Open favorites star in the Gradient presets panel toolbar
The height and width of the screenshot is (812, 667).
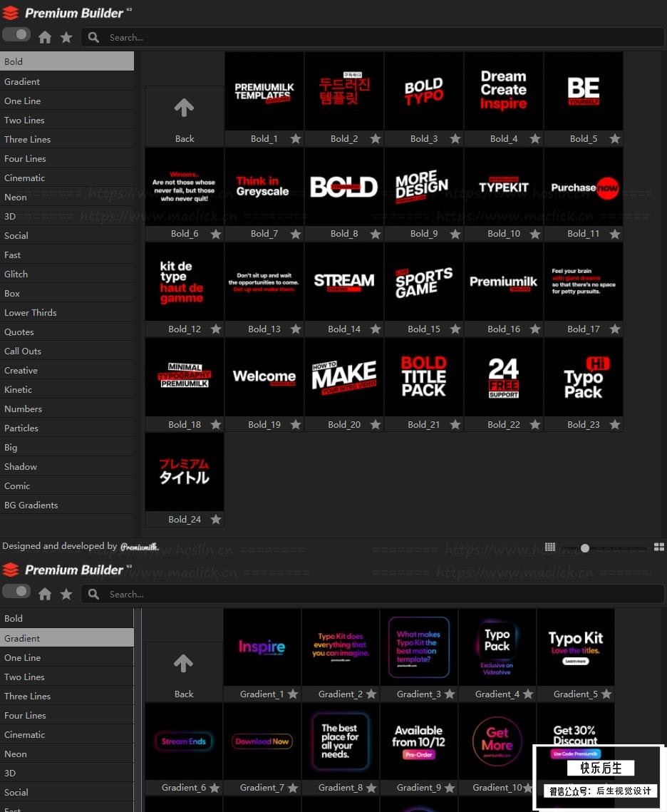(x=66, y=594)
